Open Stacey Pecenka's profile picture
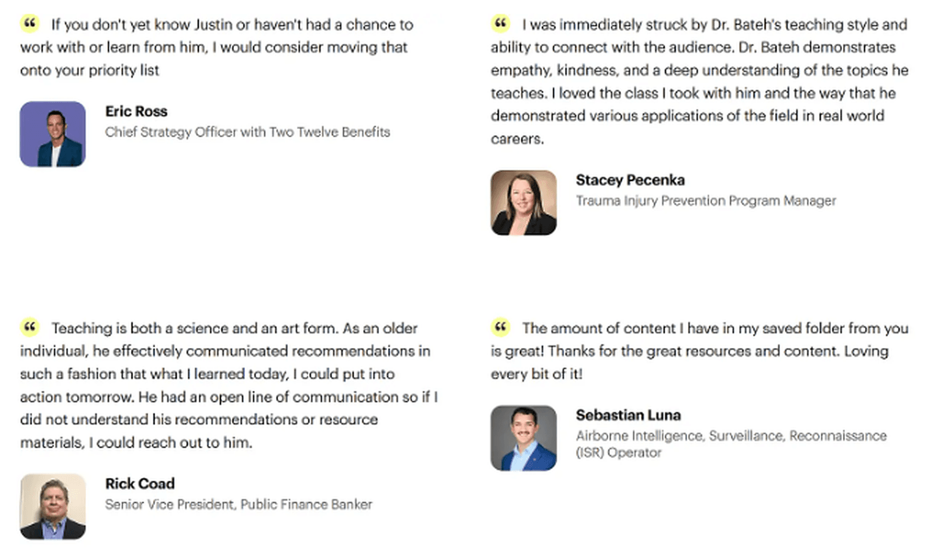 point(524,203)
